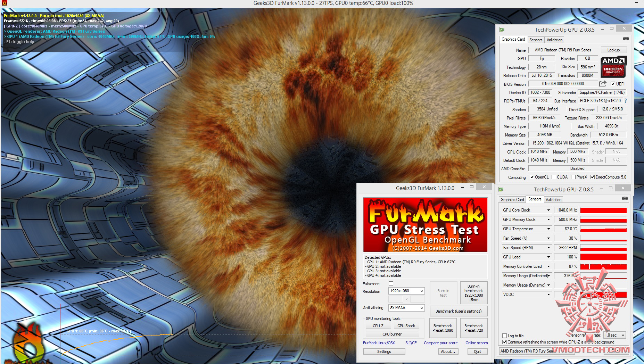Enable the Log to file checkbox
The height and width of the screenshot is (364, 644).
coord(504,336)
